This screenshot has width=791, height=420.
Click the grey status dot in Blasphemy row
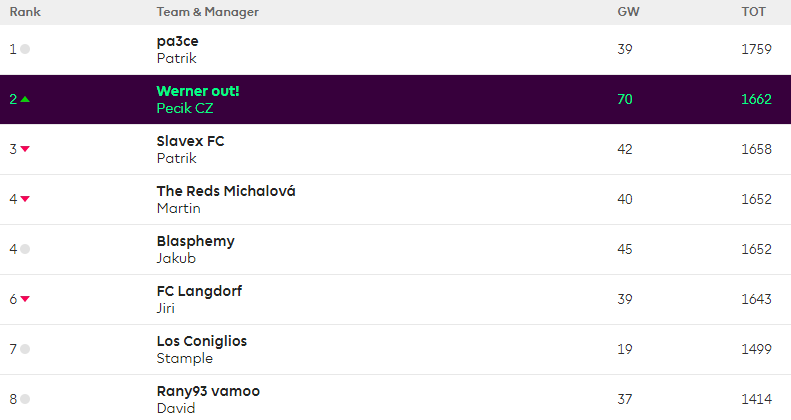pyautogui.click(x=25, y=249)
